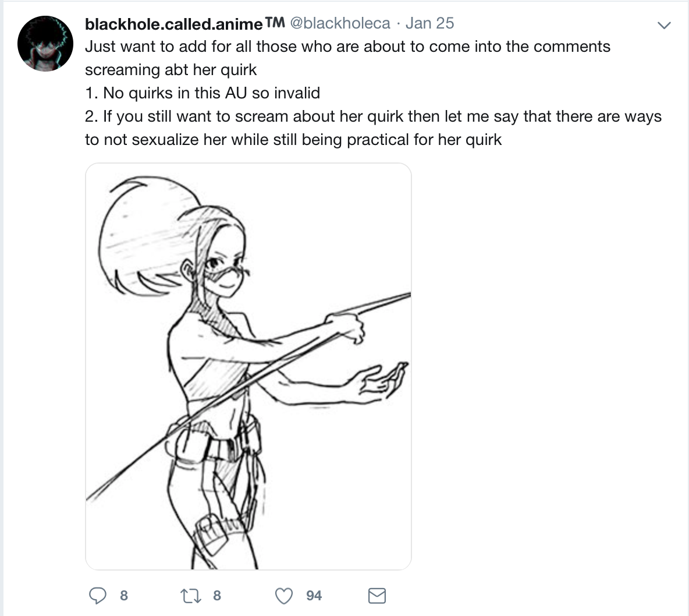Image resolution: width=689 pixels, height=616 pixels.
Task: Click the reply count 8
Action: click(124, 596)
